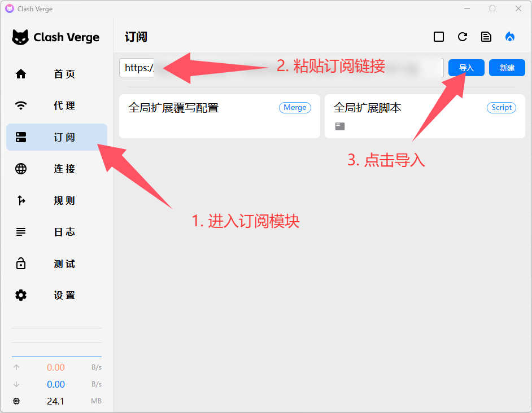Viewport: 532px width, 413px height.
Task: Click the Merge tag
Action: coord(295,108)
